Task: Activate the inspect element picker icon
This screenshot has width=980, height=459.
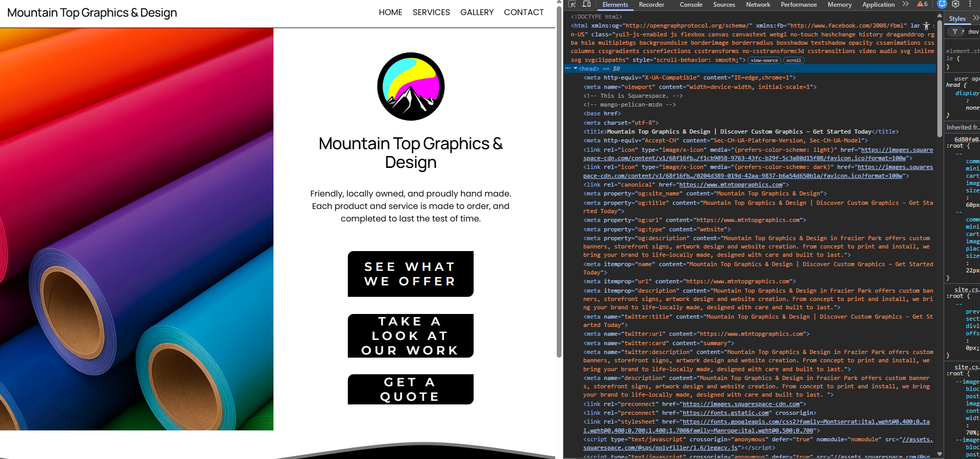Action: click(572, 4)
